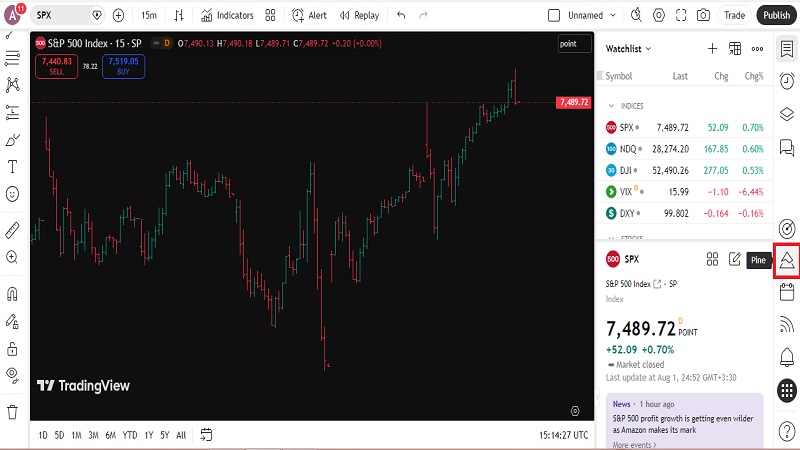
Task: Open the user profile avatar menu
Action: [13, 15]
